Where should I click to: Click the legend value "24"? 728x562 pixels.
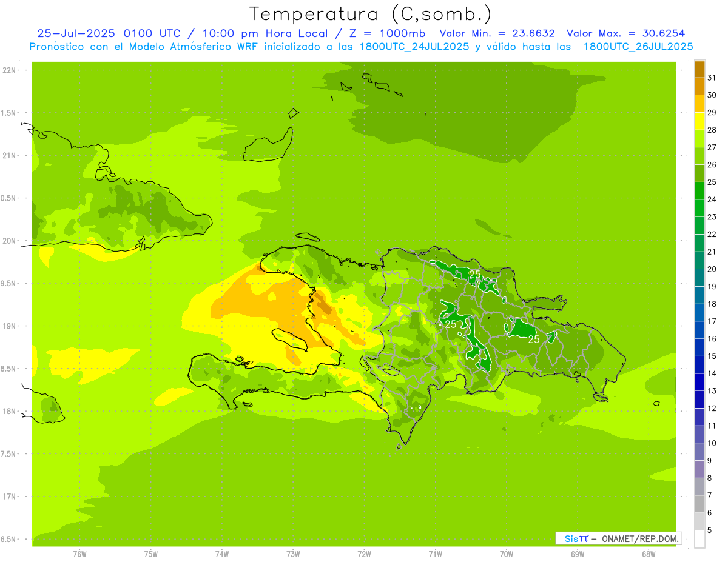(x=712, y=199)
